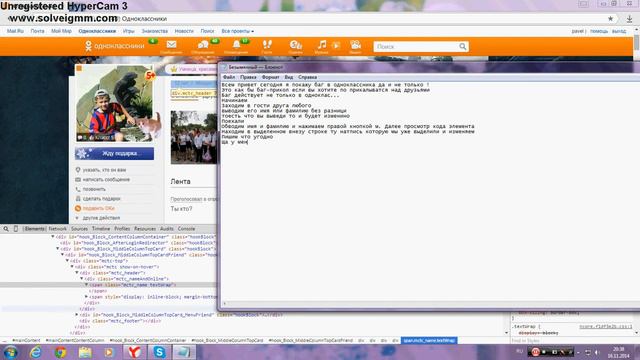The width and height of the screenshot is (640, 360).
Task: Click DevTools inspect element magnifier icon
Action: [6, 229]
